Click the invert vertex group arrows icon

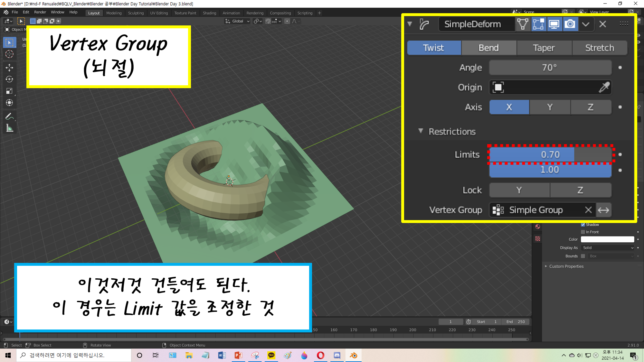[x=603, y=210]
